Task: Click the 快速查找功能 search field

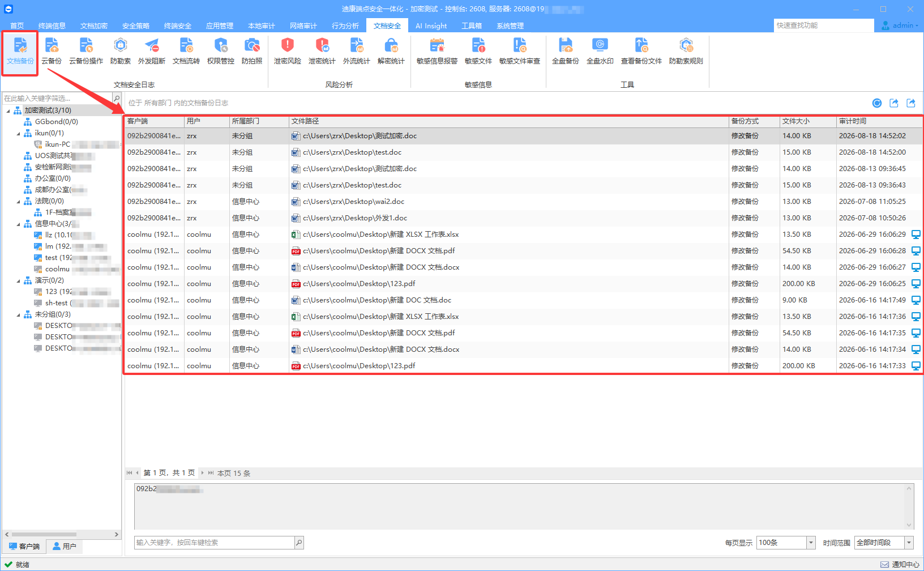Action: 824,25
